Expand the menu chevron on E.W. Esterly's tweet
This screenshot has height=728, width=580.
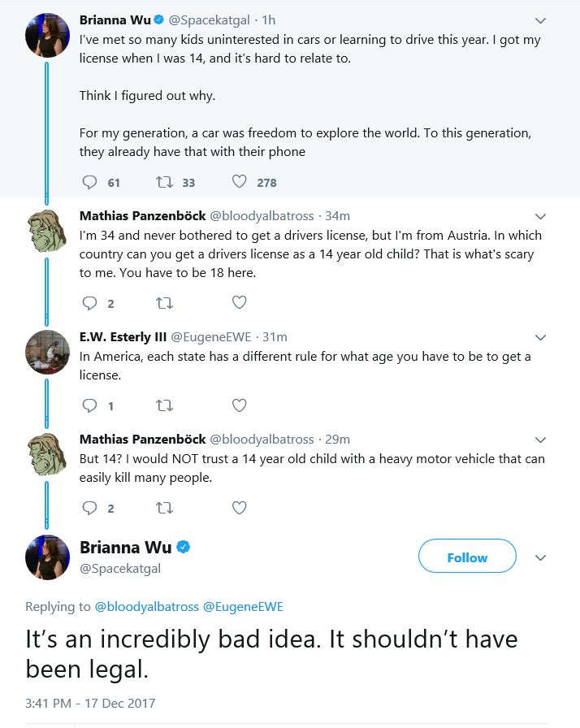(x=540, y=337)
